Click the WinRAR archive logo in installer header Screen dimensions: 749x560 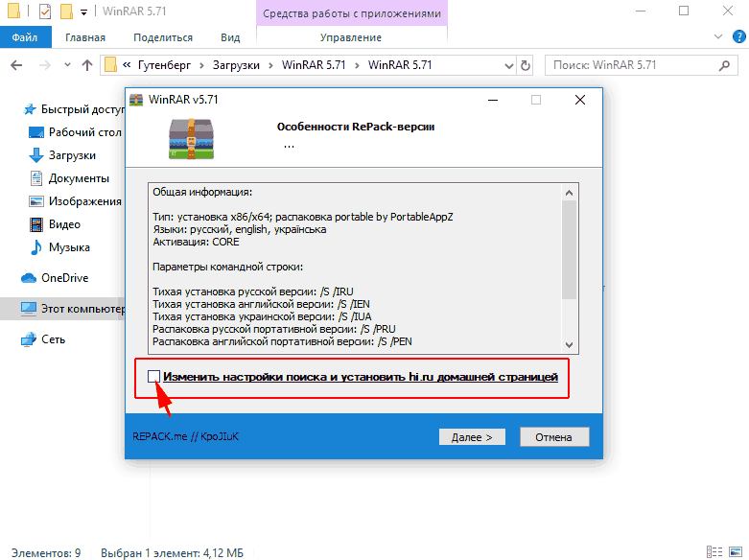[x=191, y=139]
